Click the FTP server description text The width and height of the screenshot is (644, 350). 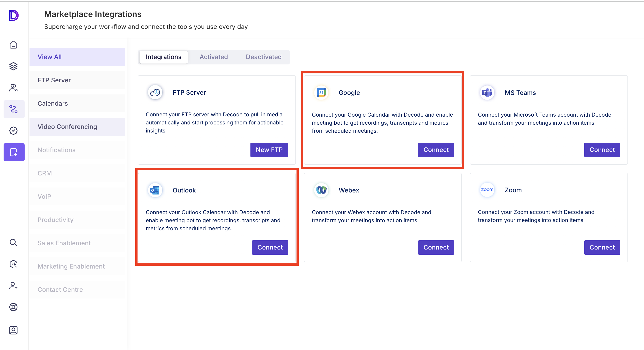pos(214,123)
